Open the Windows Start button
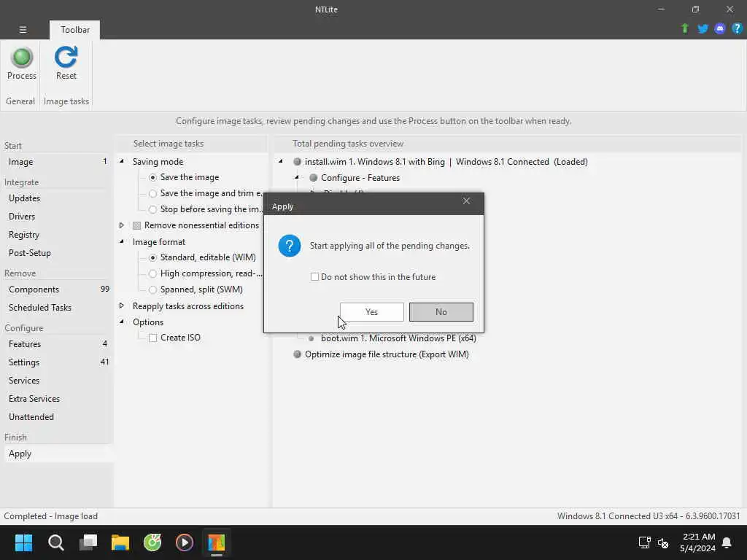 23,542
